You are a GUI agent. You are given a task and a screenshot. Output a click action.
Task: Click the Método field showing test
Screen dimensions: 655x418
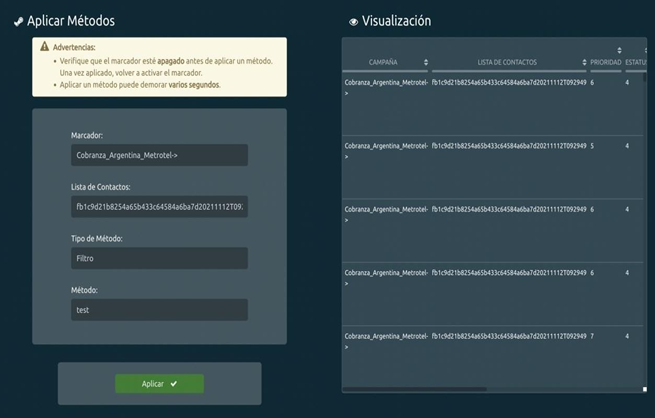159,310
